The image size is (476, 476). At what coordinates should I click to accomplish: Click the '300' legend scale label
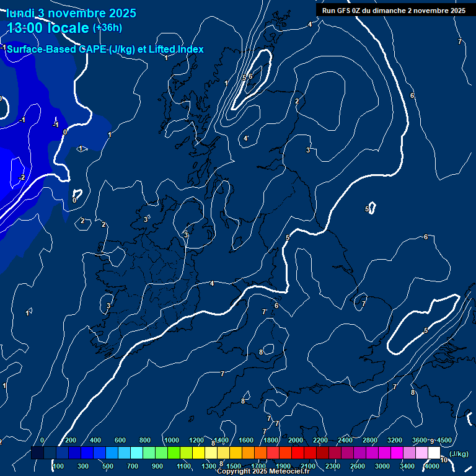point(83,466)
